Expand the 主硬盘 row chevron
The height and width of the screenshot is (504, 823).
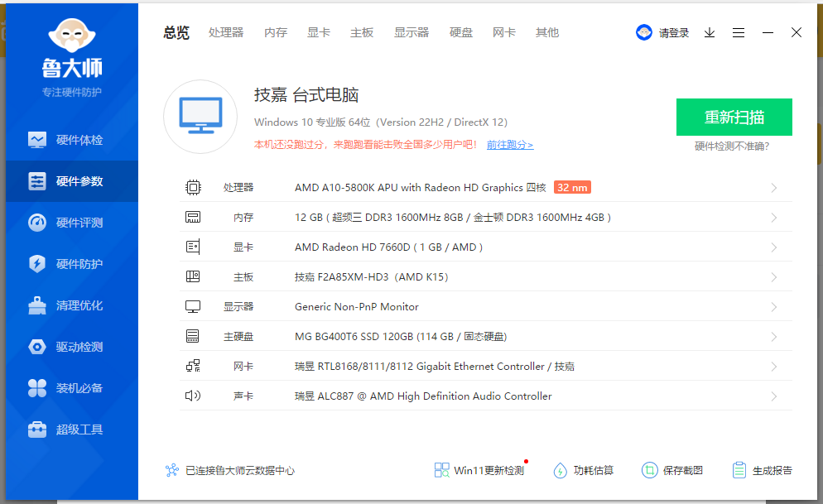[774, 337]
